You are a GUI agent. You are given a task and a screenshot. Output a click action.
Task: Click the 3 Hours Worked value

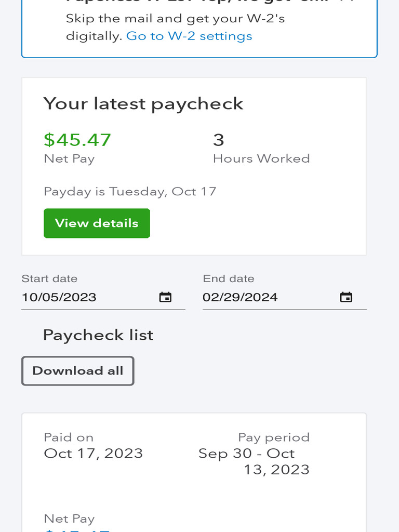tap(219, 140)
